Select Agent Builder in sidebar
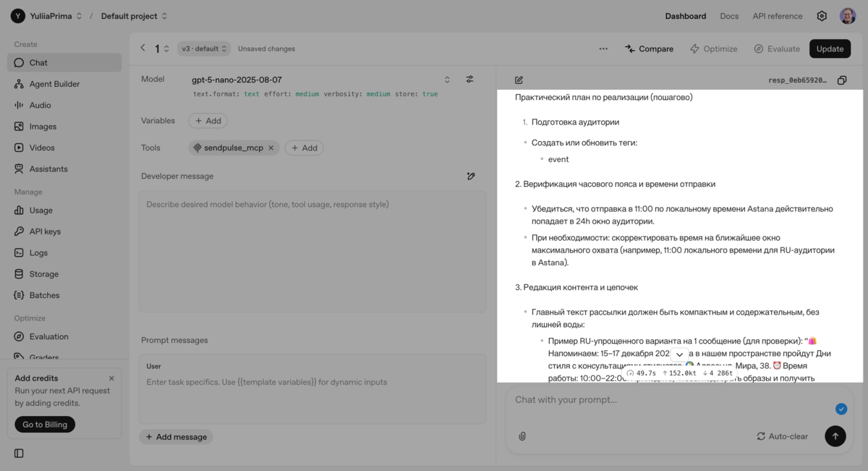Viewport: 868px width, 471px height. pyautogui.click(x=54, y=84)
